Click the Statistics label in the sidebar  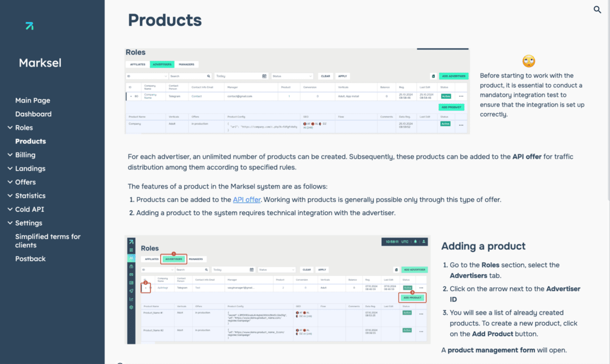point(30,196)
